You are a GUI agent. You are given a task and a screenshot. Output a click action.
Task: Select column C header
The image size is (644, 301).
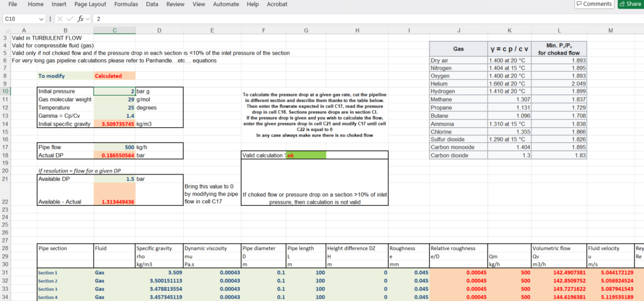pyautogui.click(x=114, y=30)
